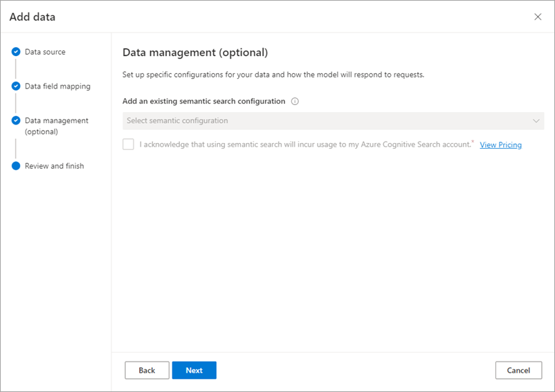Open the Select semantic configuration dropdown

(333, 121)
